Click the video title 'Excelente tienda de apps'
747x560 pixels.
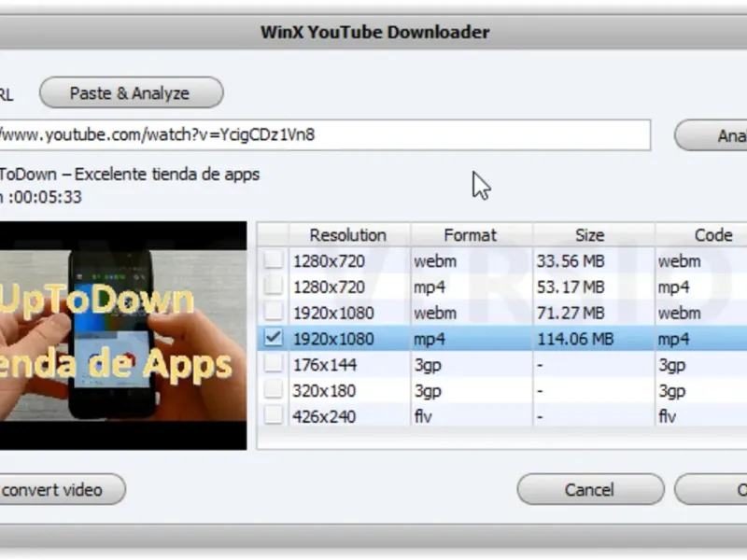tap(167, 175)
